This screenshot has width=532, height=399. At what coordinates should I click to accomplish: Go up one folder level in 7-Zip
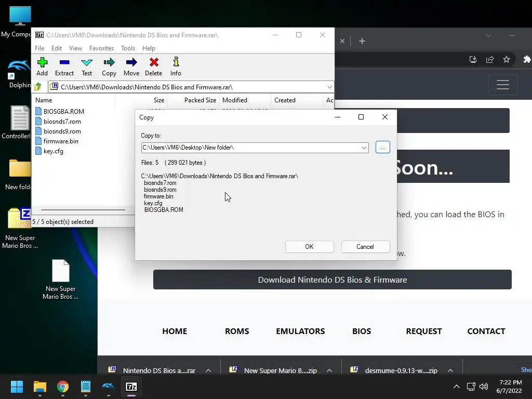click(x=38, y=87)
